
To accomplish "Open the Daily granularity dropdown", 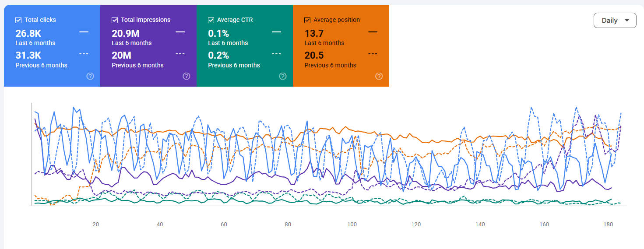I will 615,21.
